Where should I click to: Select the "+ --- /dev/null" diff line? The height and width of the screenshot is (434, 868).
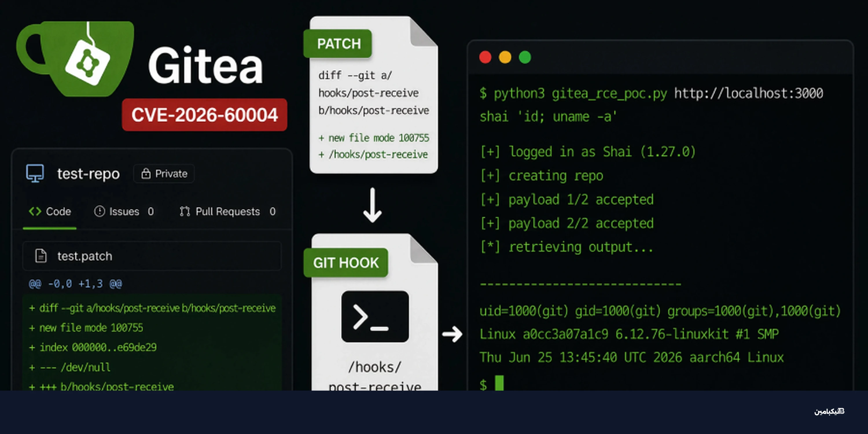69,367
